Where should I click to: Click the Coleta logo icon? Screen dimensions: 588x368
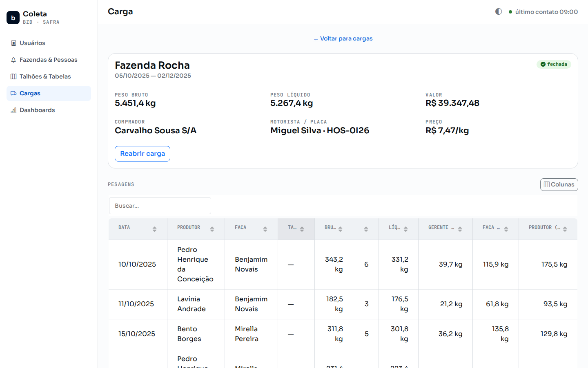[x=13, y=18]
